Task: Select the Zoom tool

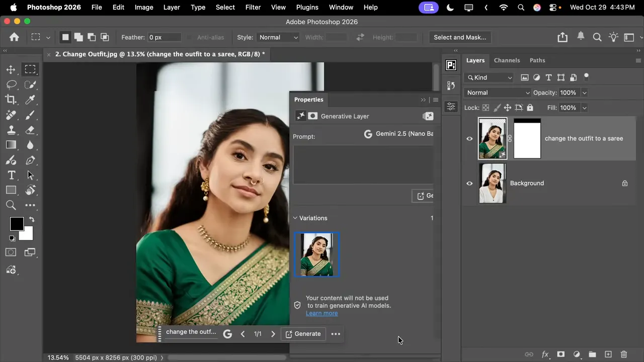Action: (x=11, y=205)
